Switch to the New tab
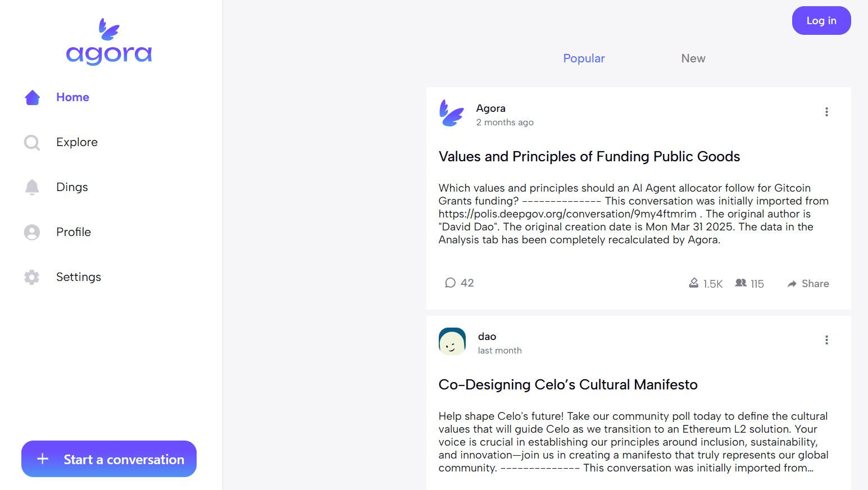This screenshot has width=868, height=490. [x=693, y=58]
